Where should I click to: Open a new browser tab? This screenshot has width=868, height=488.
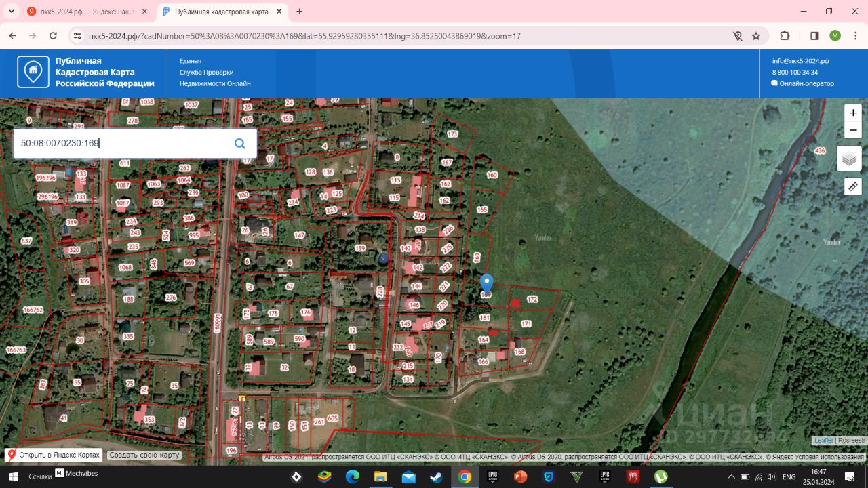300,12
